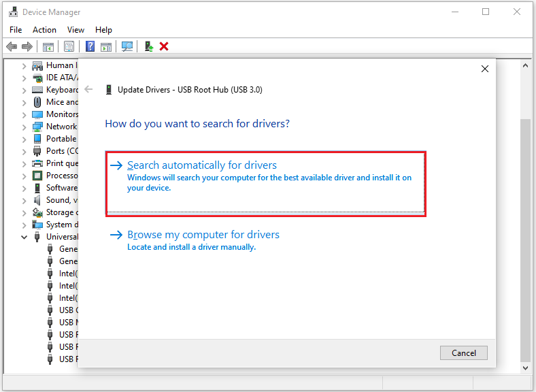
Task: Expand the Monitors node chevron
Action: (x=24, y=114)
